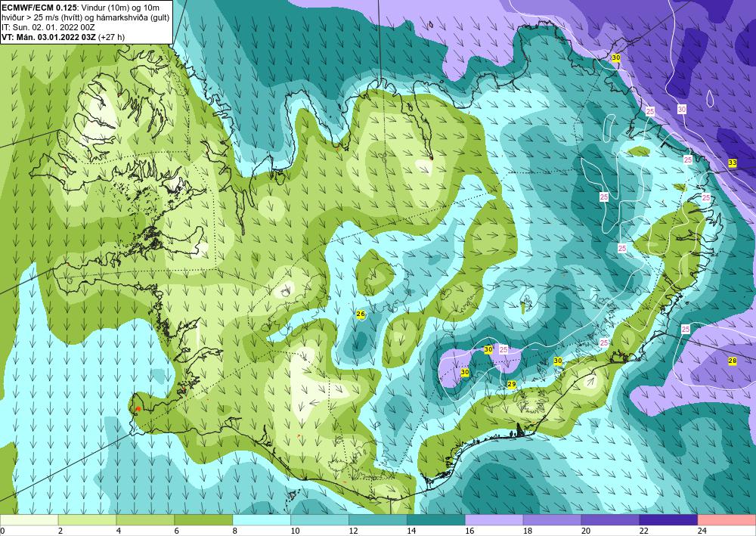
Task: Click the yellow max gust label 29
Action: pos(512,384)
